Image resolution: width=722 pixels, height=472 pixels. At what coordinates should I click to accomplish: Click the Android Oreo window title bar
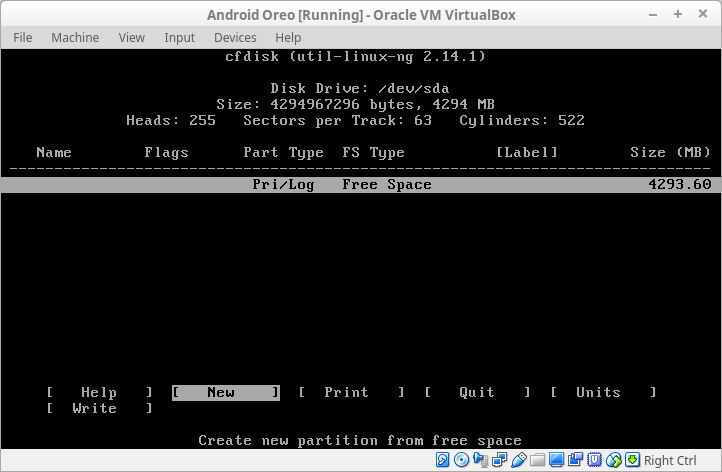(x=361, y=15)
